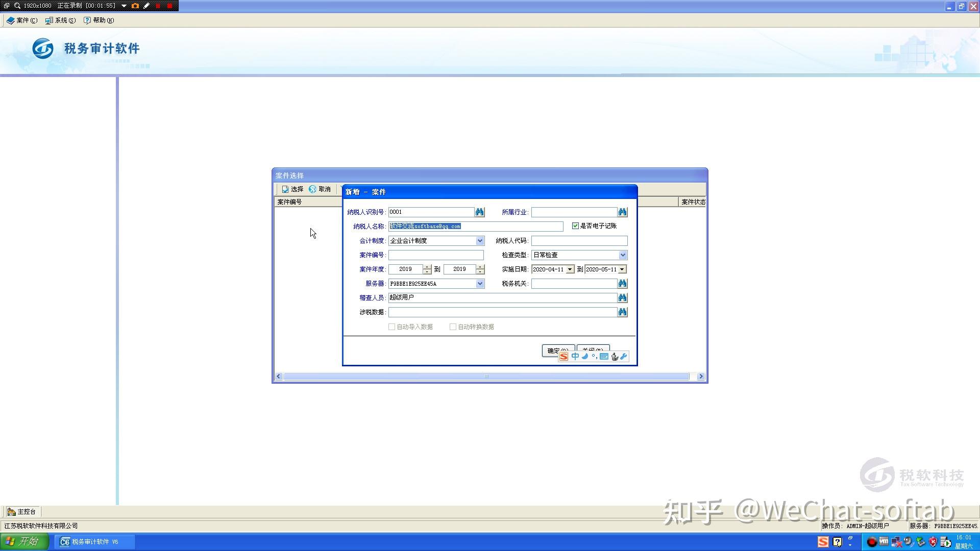Open 系统 menu in menu bar

coord(60,20)
